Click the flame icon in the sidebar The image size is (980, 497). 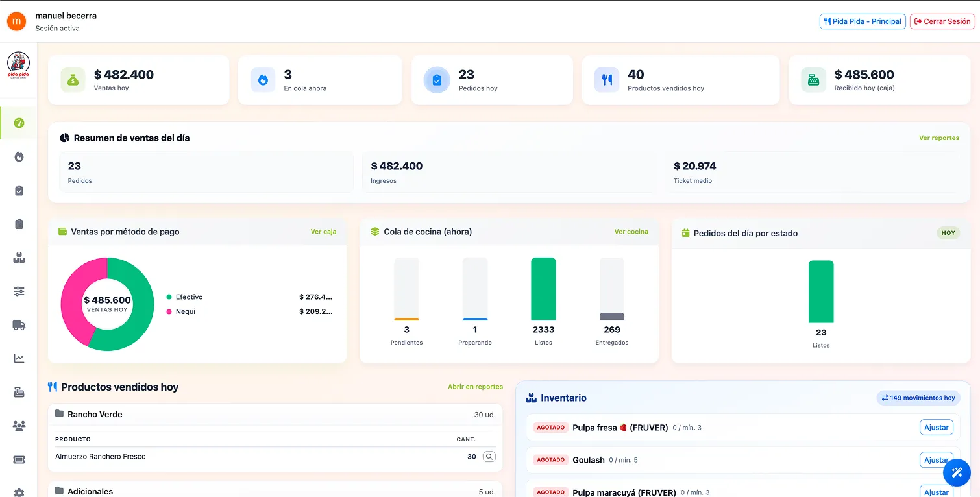tap(19, 156)
